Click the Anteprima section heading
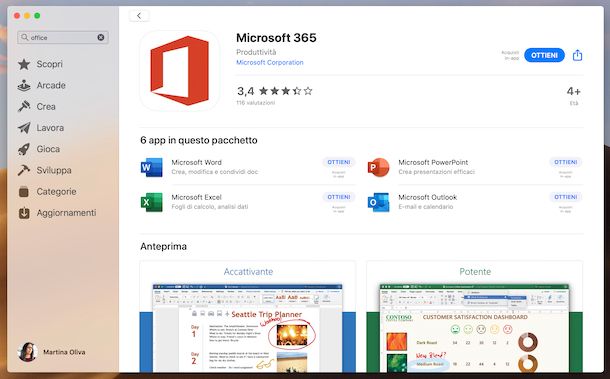The image size is (610, 379). click(x=163, y=247)
